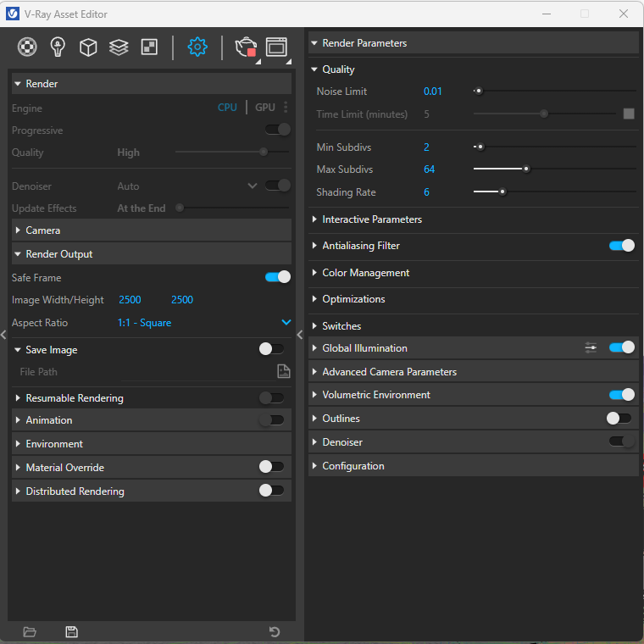The height and width of the screenshot is (644, 644).
Task: Click the image width value 2500
Action: tap(130, 300)
